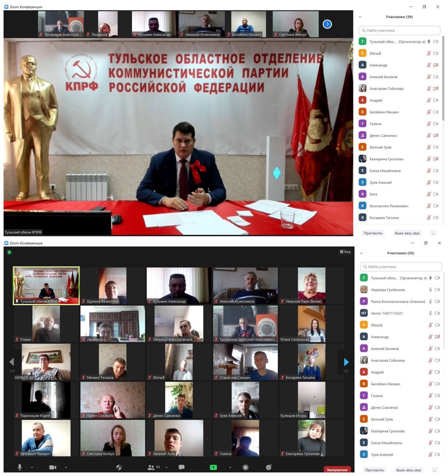Click muted mic icon in Катя row

[429, 194]
